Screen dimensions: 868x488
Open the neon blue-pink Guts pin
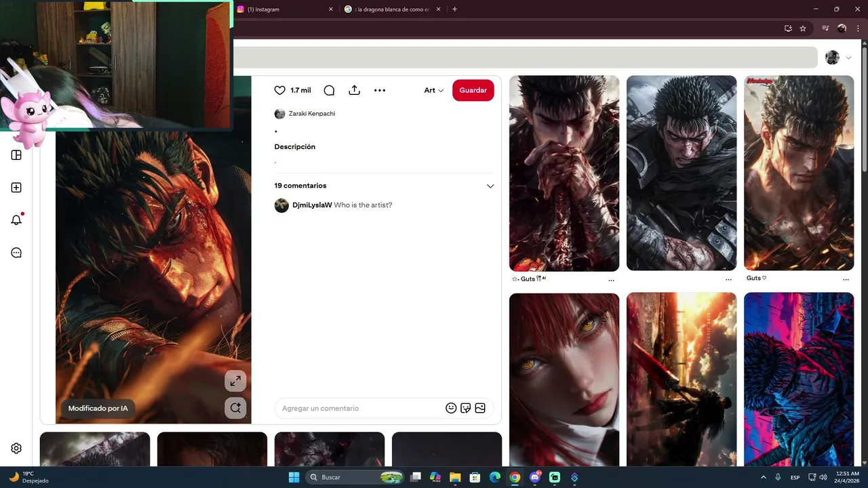[x=799, y=380]
